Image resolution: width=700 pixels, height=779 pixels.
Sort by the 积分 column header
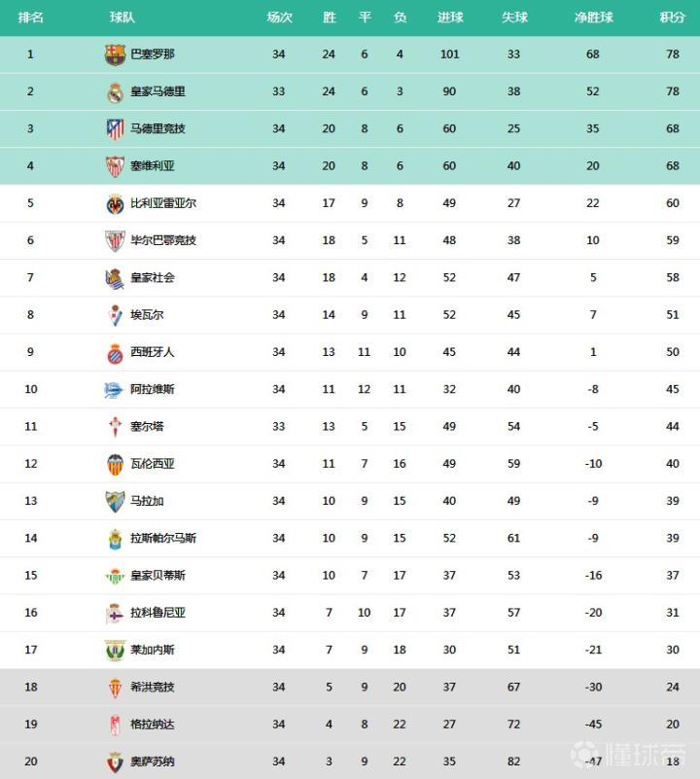click(672, 18)
